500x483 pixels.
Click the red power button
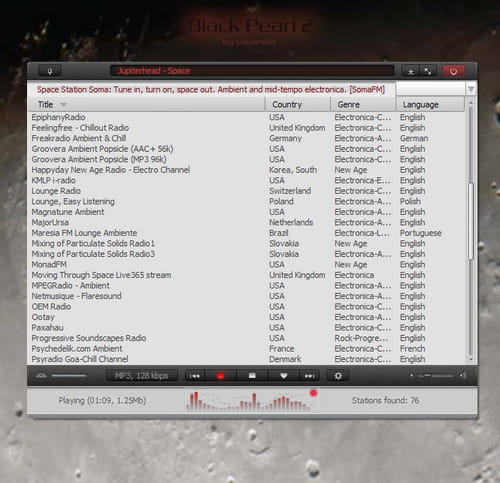[x=453, y=71]
